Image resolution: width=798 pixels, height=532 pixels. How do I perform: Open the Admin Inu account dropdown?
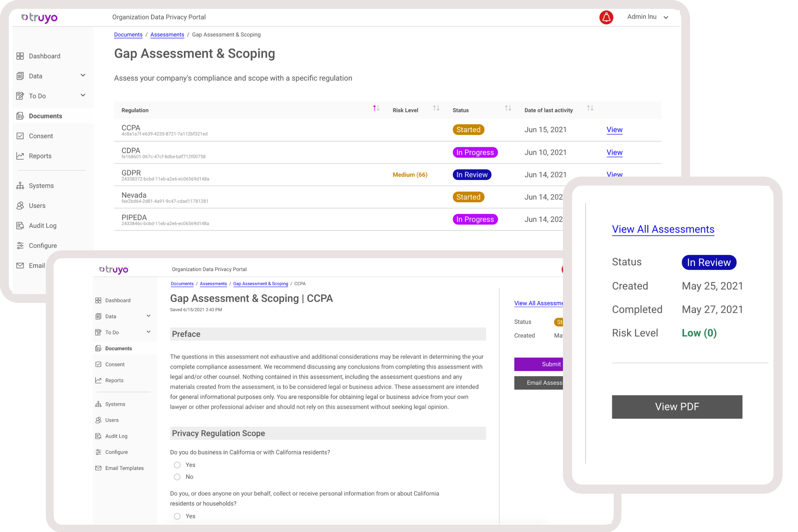click(648, 17)
